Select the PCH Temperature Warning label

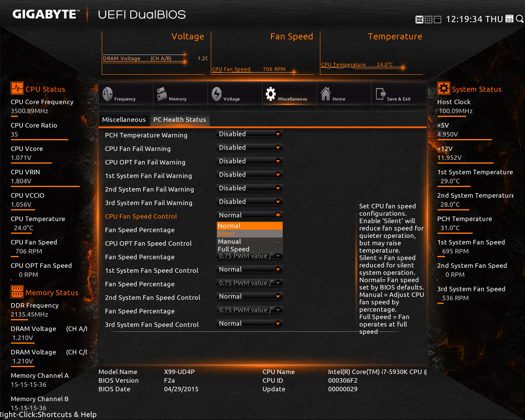(146, 135)
